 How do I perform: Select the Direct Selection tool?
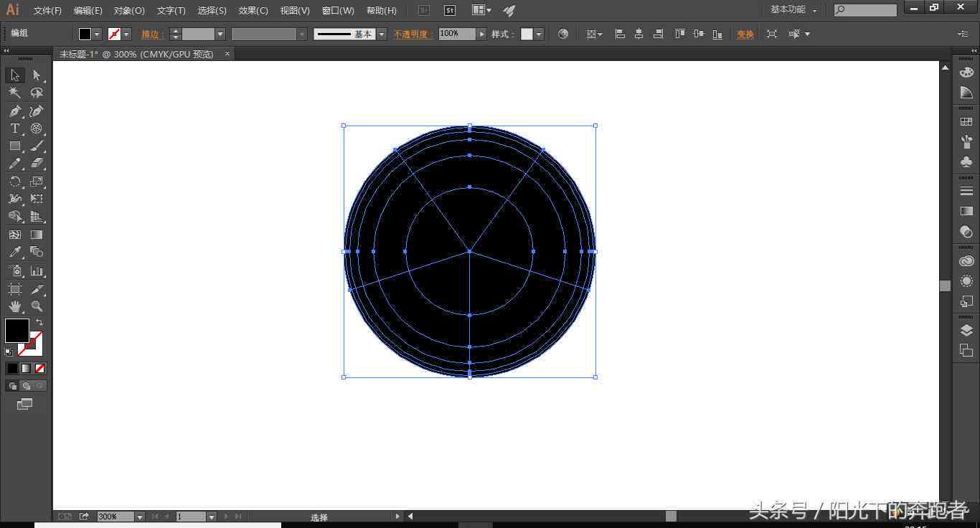(x=37, y=75)
